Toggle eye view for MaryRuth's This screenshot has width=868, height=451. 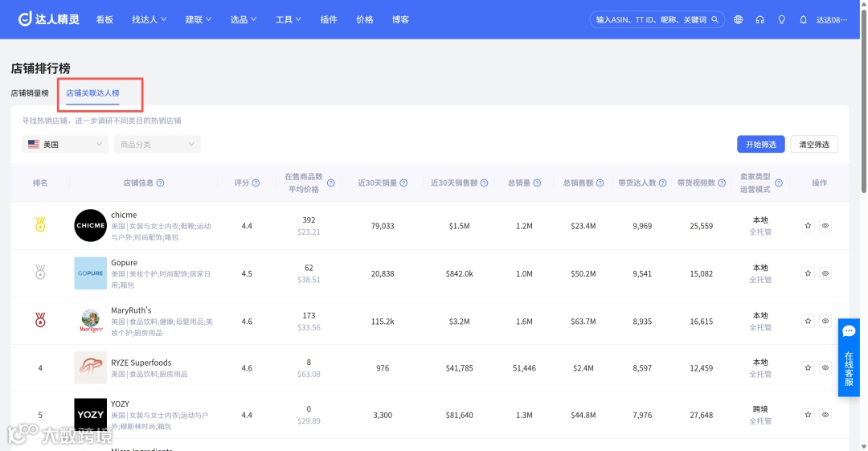(825, 321)
